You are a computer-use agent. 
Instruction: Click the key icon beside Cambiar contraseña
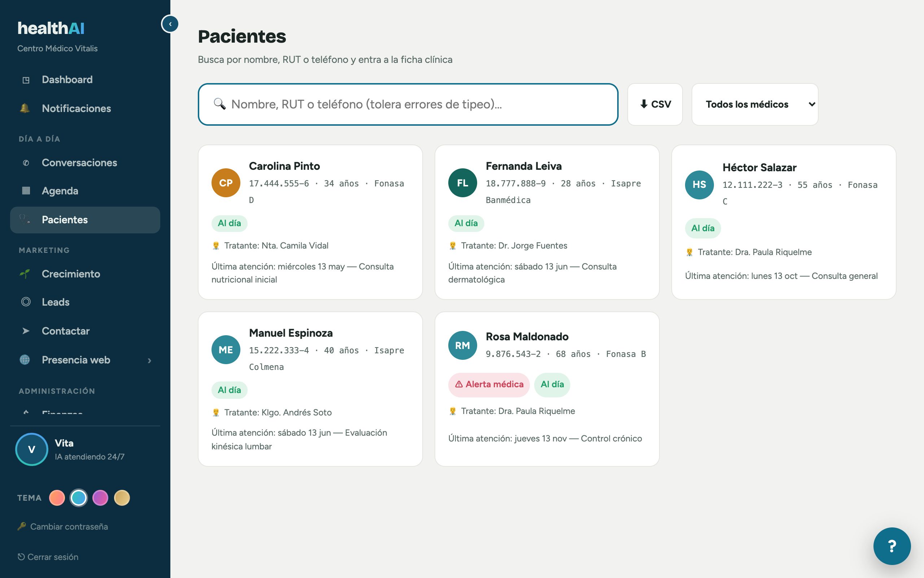[22, 526]
